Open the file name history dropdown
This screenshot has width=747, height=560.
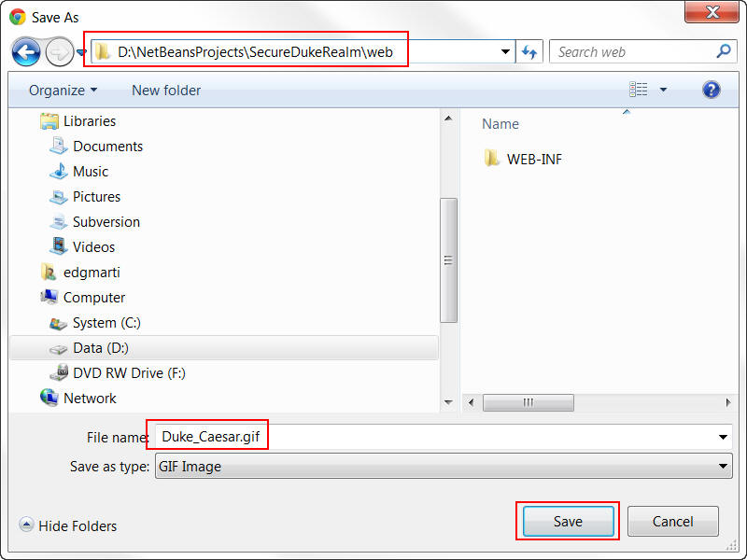724,437
